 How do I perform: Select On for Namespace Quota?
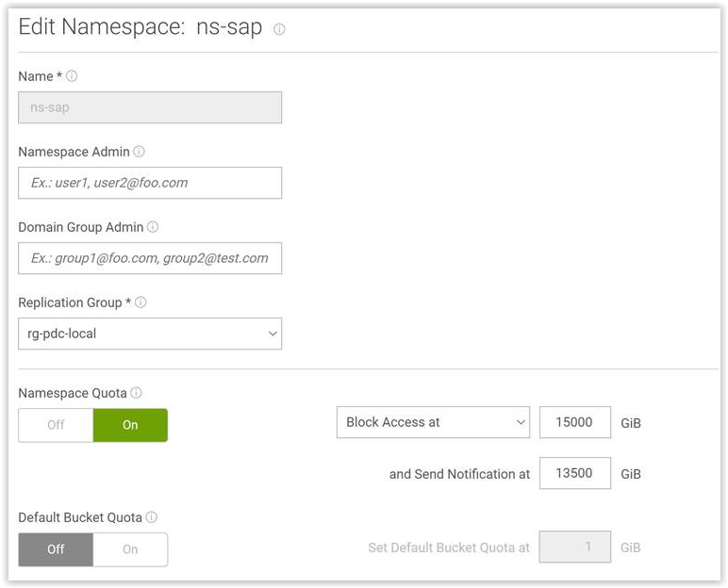point(130,425)
